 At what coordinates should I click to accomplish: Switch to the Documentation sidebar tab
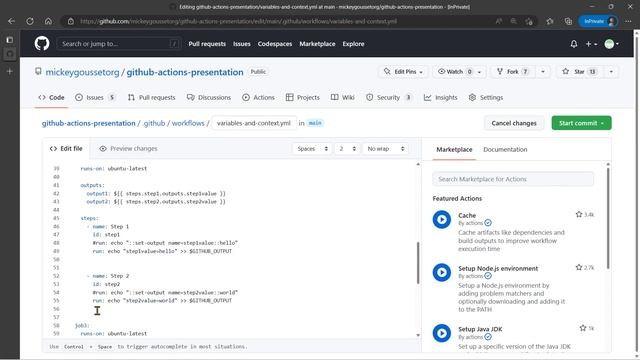(x=505, y=149)
